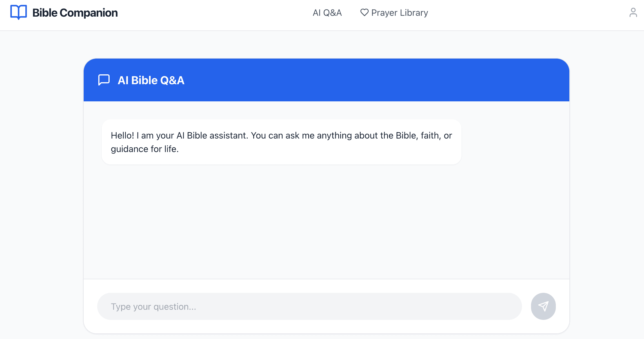Click the "Bible Companion" brand name

pyautogui.click(x=75, y=13)
